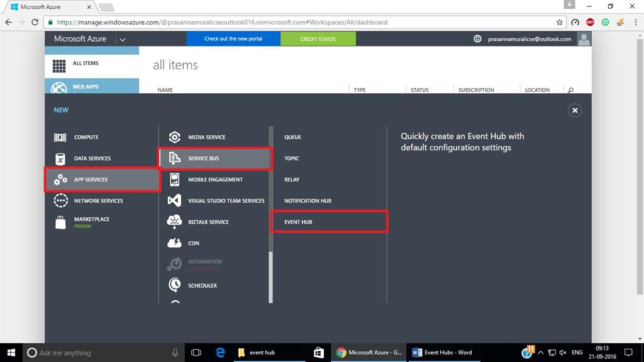Click the Media Service icon
Viewport: 644px width, 362px height.
pos(175,137)
